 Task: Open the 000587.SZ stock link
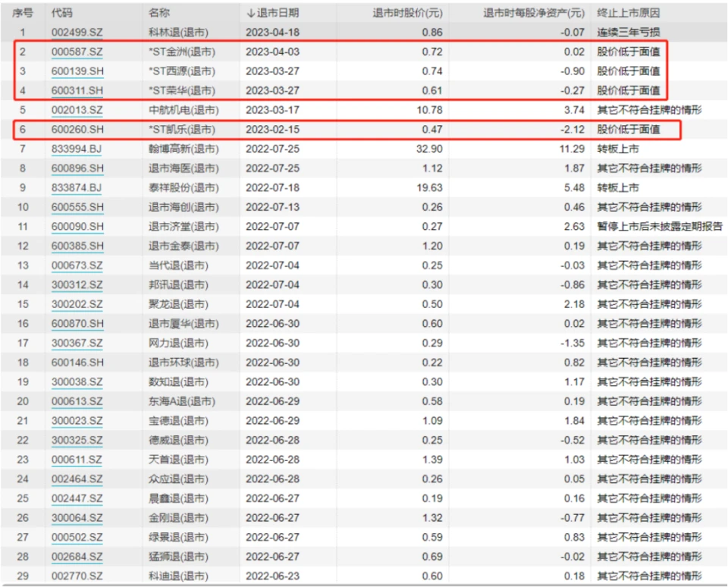(x=77, y=52)
